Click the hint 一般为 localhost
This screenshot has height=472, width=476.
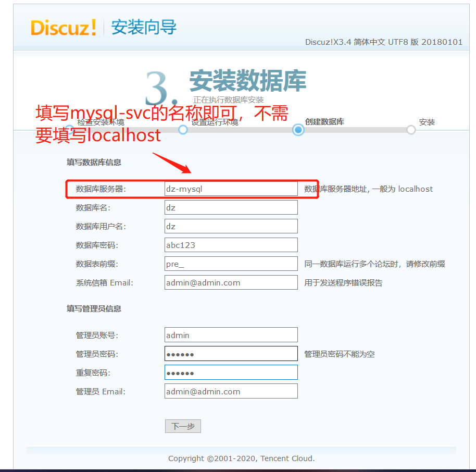tap(402, 189)
